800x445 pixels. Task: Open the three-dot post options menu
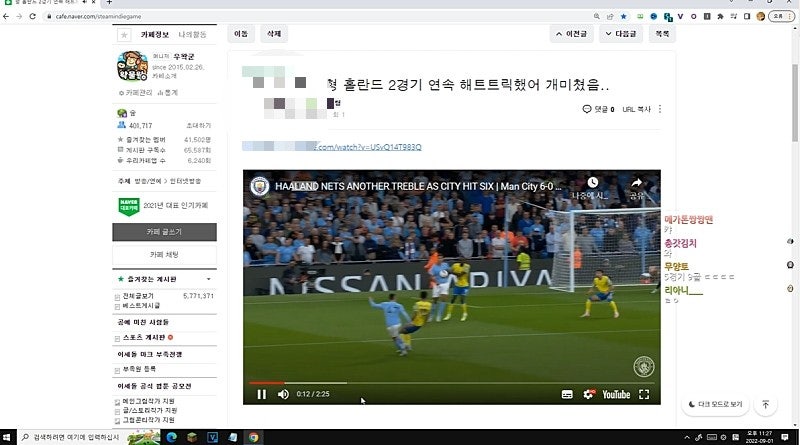tap(660, 109)
